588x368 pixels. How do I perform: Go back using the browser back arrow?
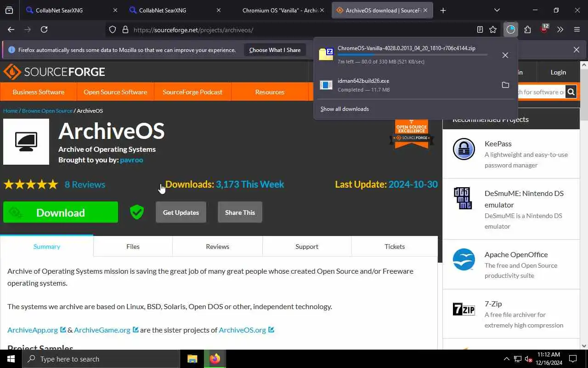(11, 29)
